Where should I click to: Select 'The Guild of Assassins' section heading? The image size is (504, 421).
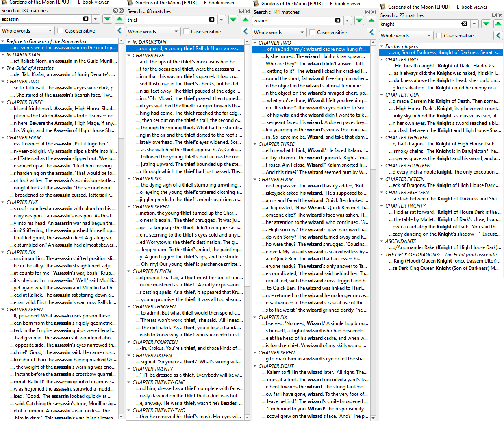30,68
